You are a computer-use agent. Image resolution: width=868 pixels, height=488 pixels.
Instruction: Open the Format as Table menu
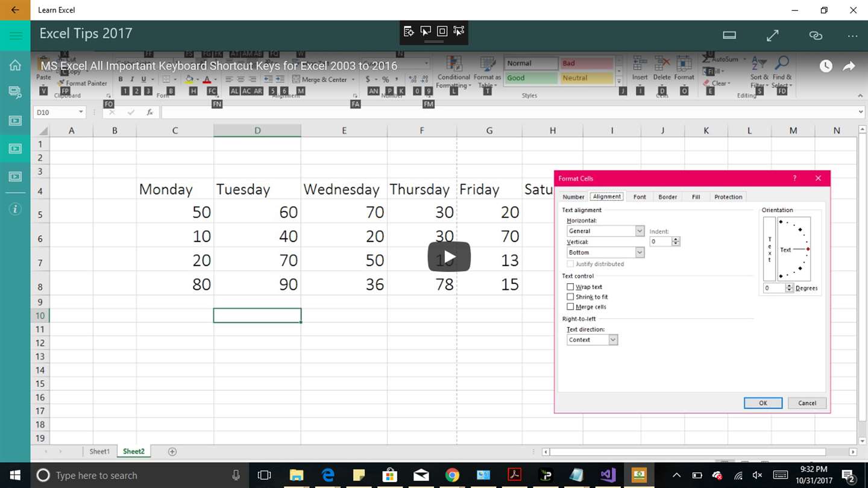point(487,72)
